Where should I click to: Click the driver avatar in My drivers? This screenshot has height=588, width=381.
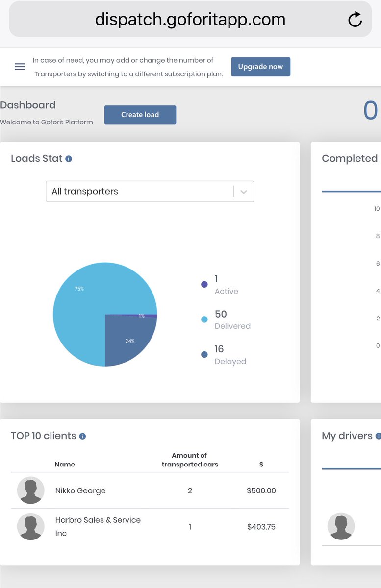coord(341,526)
